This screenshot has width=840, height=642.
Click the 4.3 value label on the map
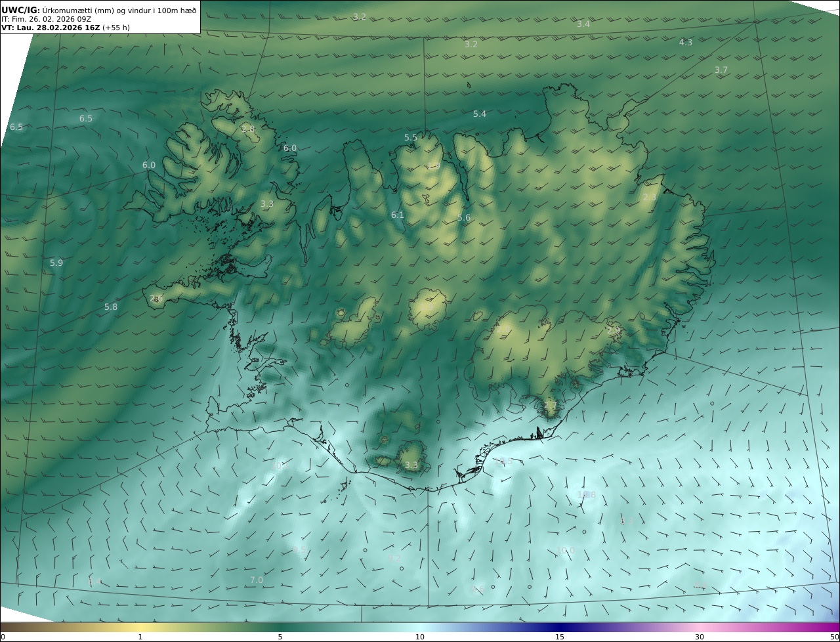click(x=685, y=42)
